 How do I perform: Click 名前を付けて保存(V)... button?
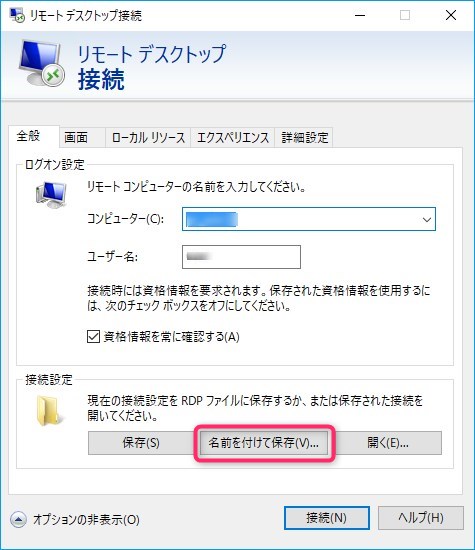[264, 443]
